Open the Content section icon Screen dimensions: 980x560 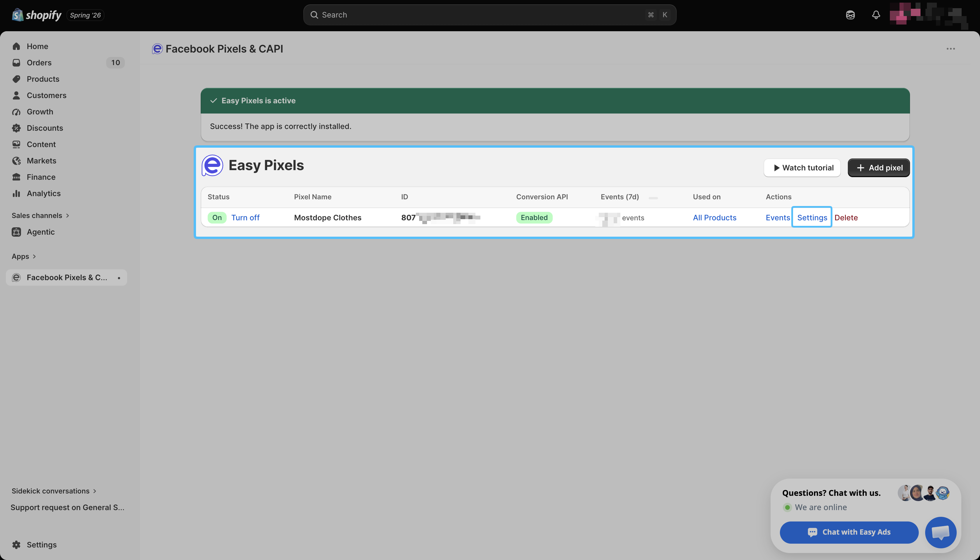click(x=16, y=145)
